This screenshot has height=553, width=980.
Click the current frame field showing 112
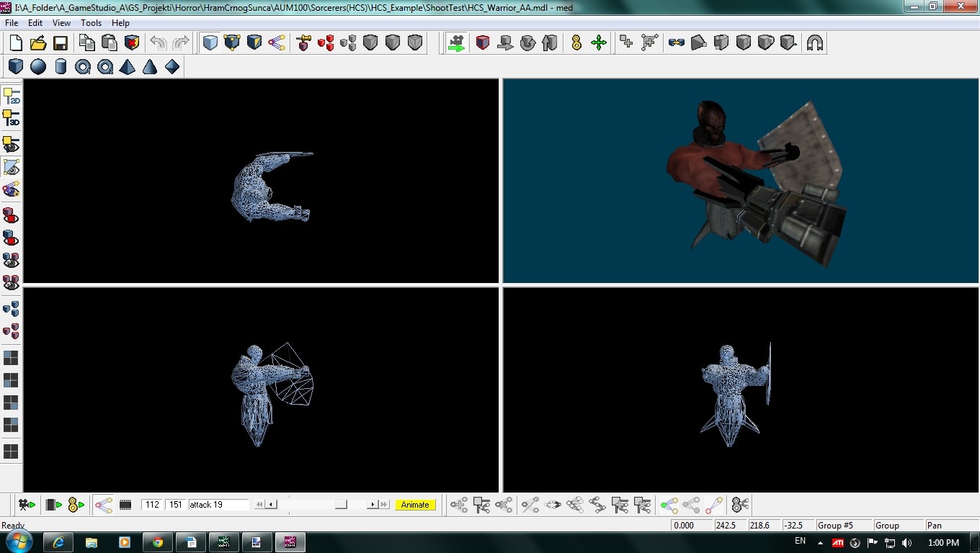click(152, 505)
